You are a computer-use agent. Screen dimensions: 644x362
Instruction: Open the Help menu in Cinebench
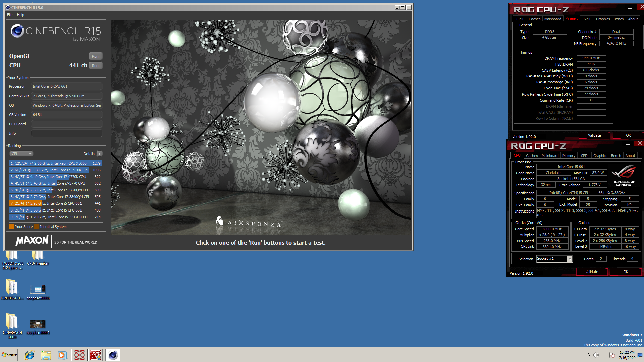[x=21, y=15]
